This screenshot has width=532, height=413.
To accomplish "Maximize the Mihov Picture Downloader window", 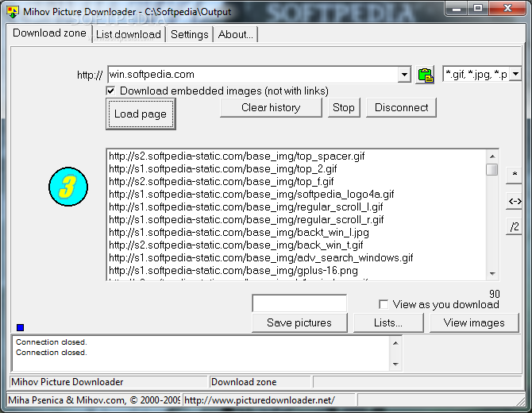I will 478,8.
